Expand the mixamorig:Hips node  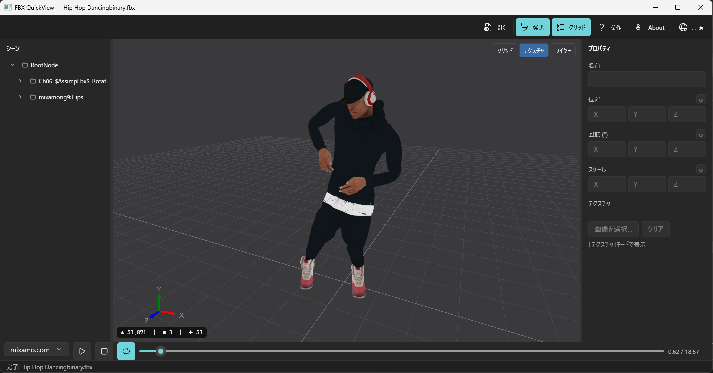coord(20,97)
